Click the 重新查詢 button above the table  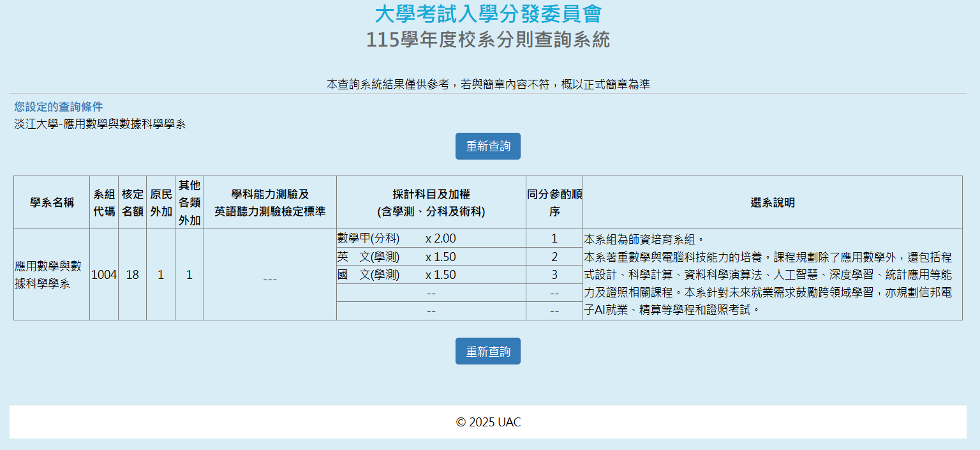(487, 146)
